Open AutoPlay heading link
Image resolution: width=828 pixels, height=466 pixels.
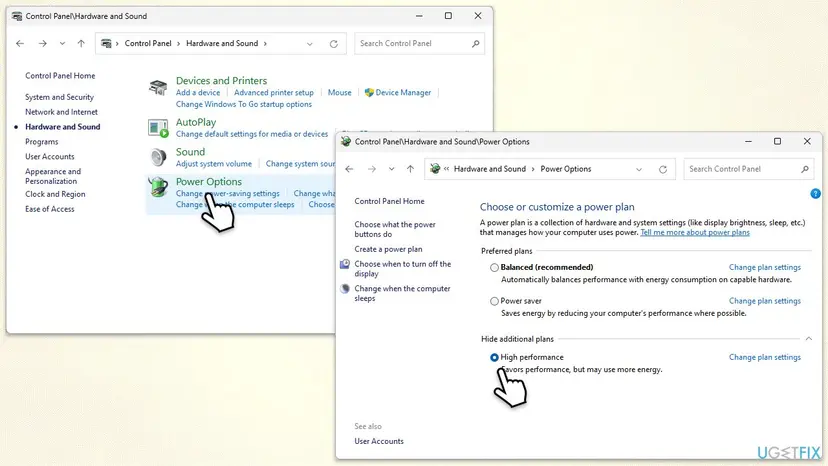tap(196, 122)
